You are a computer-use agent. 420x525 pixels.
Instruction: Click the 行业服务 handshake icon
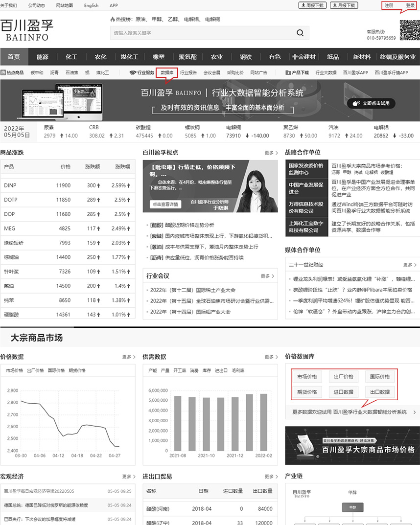pos(133,72)
